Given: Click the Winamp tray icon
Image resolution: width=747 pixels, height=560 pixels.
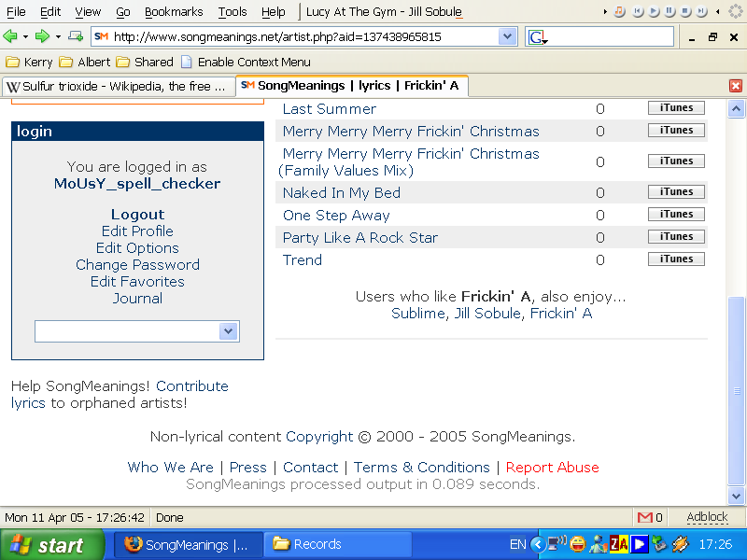Looking at the screenshot, I should (x=681, y=543).
